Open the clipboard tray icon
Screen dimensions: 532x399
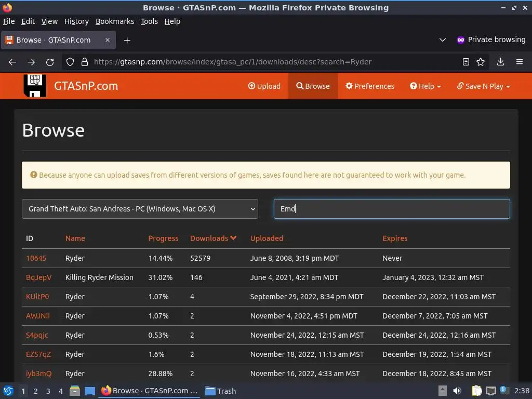pyautogui.click(x=476, y=391)
